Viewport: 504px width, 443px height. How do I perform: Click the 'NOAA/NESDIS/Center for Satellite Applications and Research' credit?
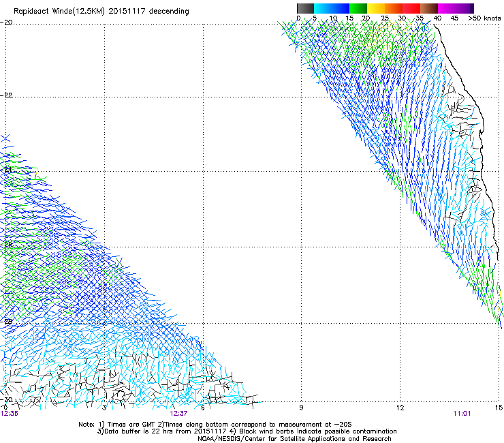coord(294,439)
